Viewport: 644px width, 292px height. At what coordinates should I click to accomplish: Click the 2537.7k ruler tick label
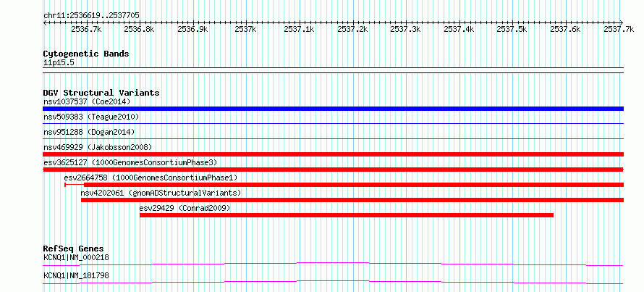pyautogui.click(x=619, y=30)
